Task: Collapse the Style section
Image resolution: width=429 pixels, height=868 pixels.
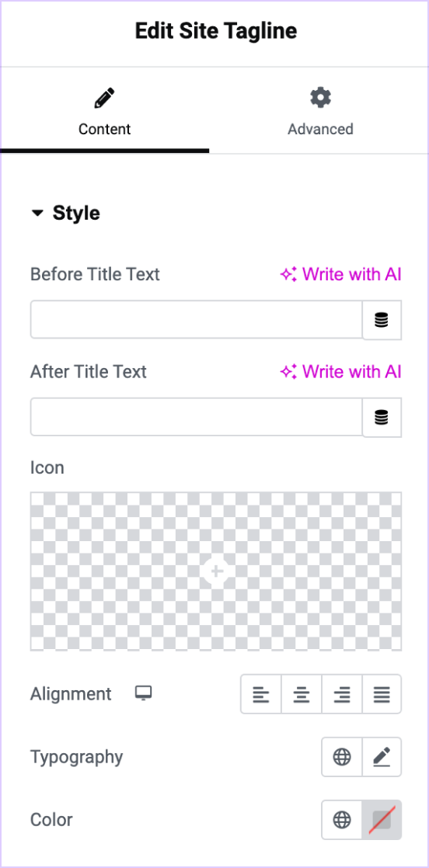Action: (x=65, y=213)
